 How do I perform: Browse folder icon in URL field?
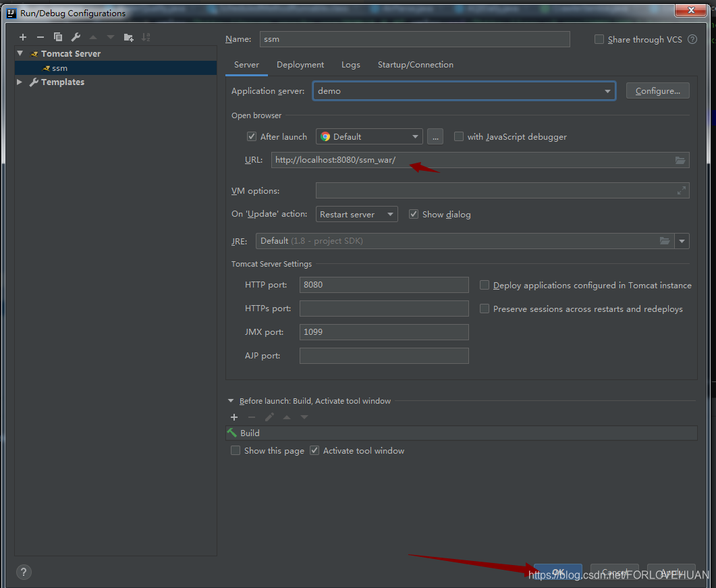[680, 161]
